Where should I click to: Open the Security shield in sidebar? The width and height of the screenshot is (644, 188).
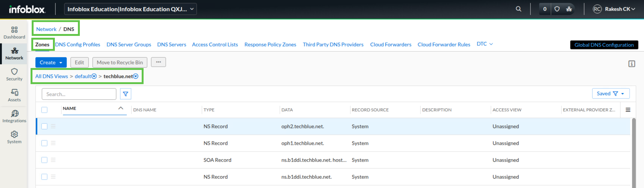click(x=14, y=75)
